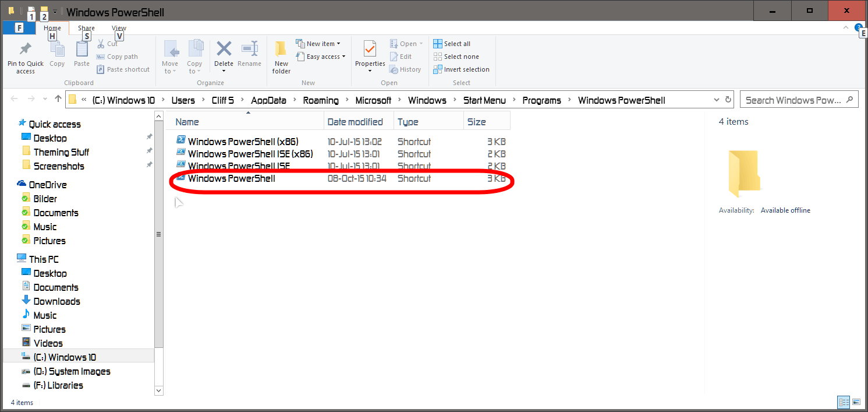Click the Paste ribbon icon
The height and width of the screenshot is (412, 868).
click(x=82, y=49)
